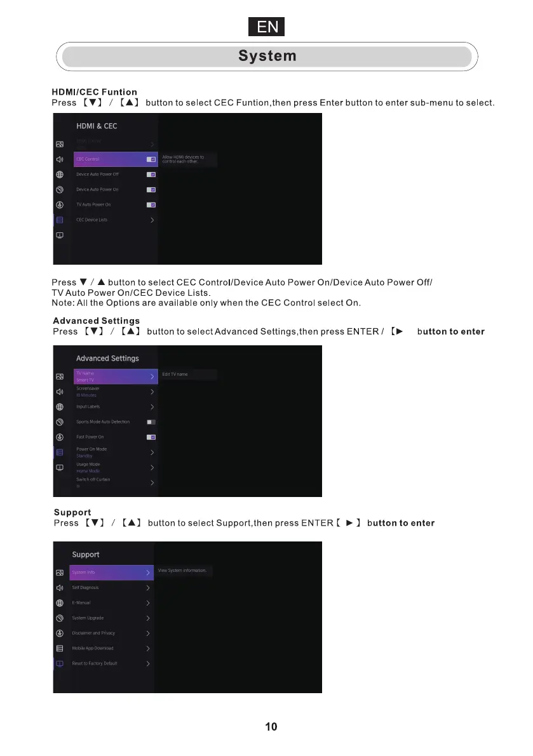Toggle the CEC Control switch
Image resolution: width=533 pixels, height=756 pixels.
click(151, 159)
